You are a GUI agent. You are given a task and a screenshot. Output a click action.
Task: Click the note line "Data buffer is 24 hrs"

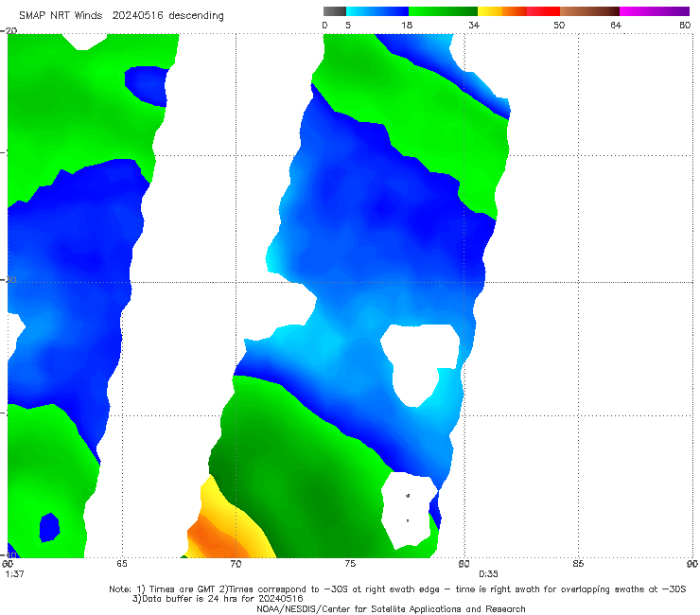pos(218,599)
